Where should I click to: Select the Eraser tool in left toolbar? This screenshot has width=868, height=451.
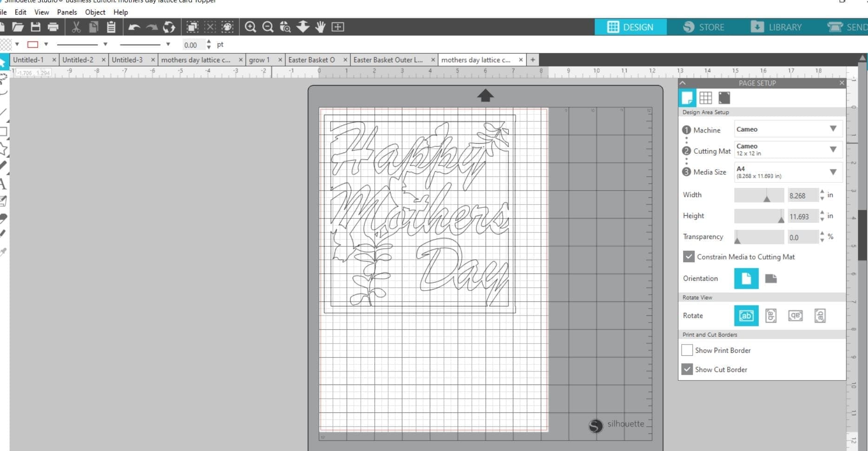point(3,218)
